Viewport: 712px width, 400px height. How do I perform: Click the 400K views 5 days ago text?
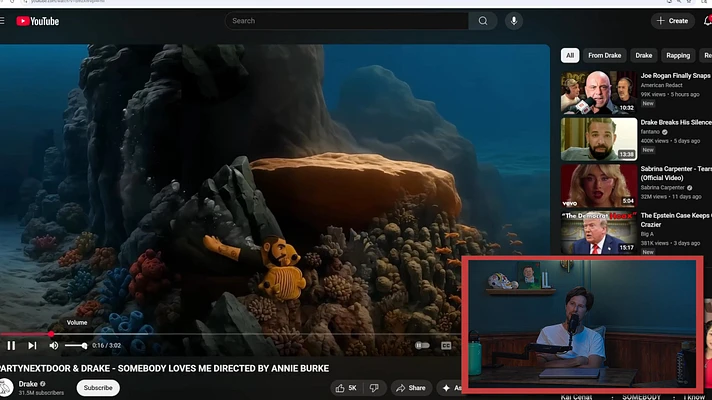(x=670, y=141)
